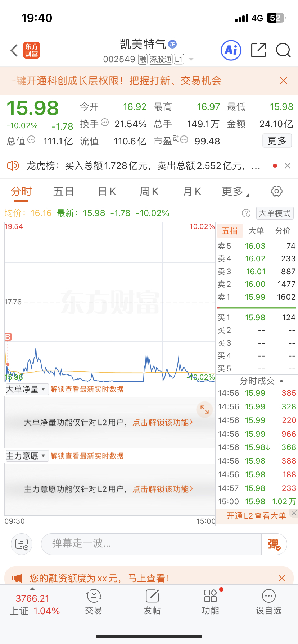Screen dimensions: 298x644
Task: Open the Ai assistant icon
Action: pyautogui.click(x=231, y=50)
